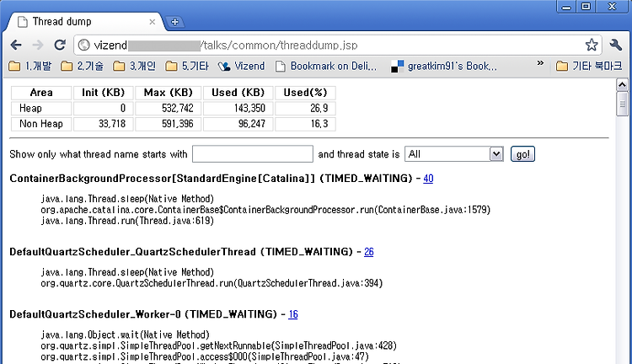
Task: Click the ContainerBackgroundProcessor thread heading
Action: [x=211, y=178]
